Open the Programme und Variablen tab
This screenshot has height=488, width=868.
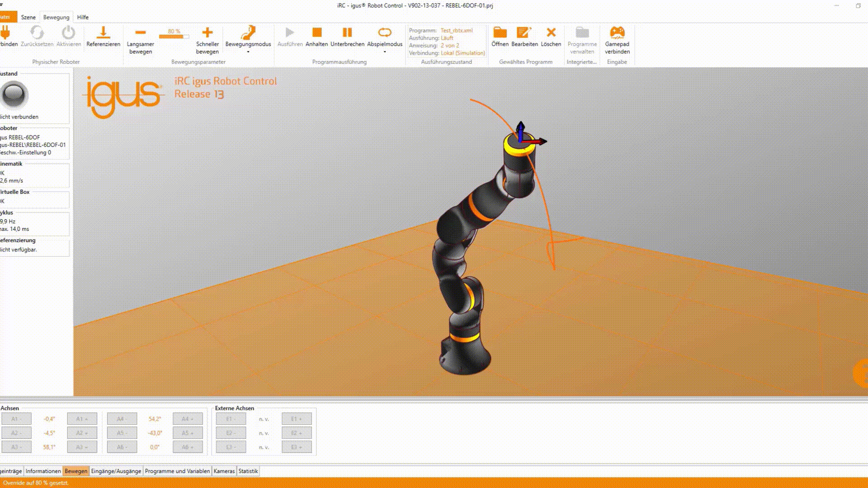(177, 471)
